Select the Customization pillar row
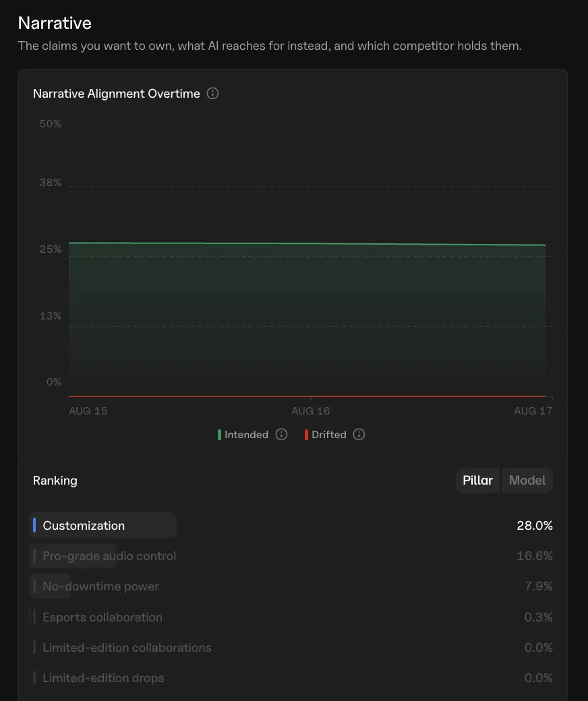This screenshot has height=701, width=588. (293, 525)
